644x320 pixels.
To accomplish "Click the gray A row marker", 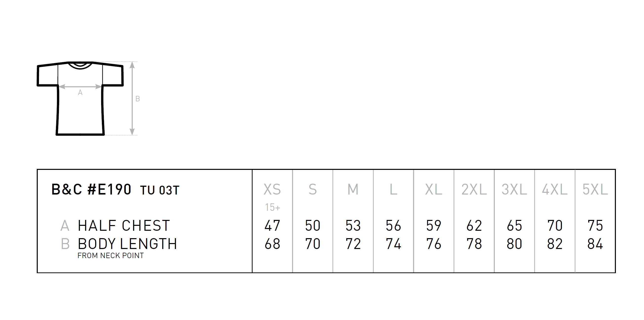I will 65,226.
